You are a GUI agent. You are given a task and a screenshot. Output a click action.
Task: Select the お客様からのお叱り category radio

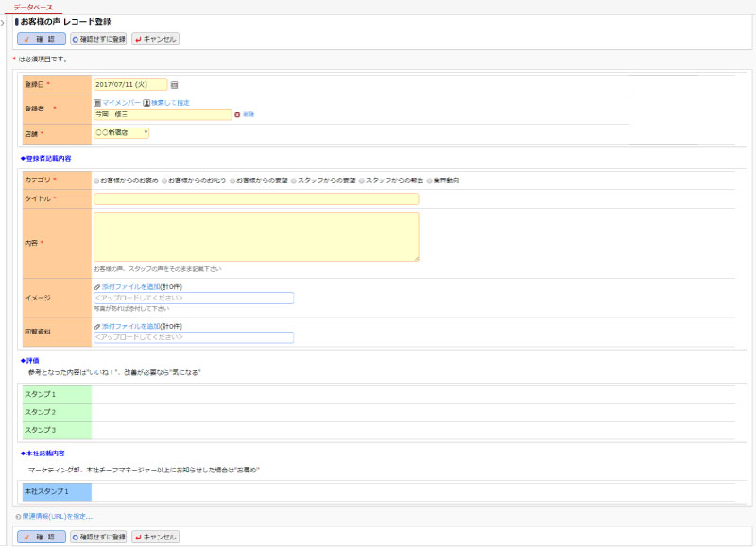[164, 180]
